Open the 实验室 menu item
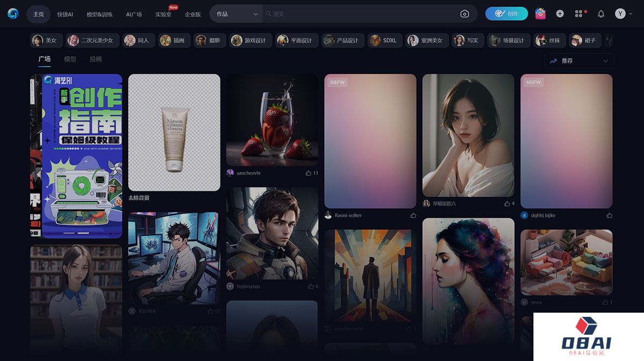This screenshot has width=644, height=361. 162,15
